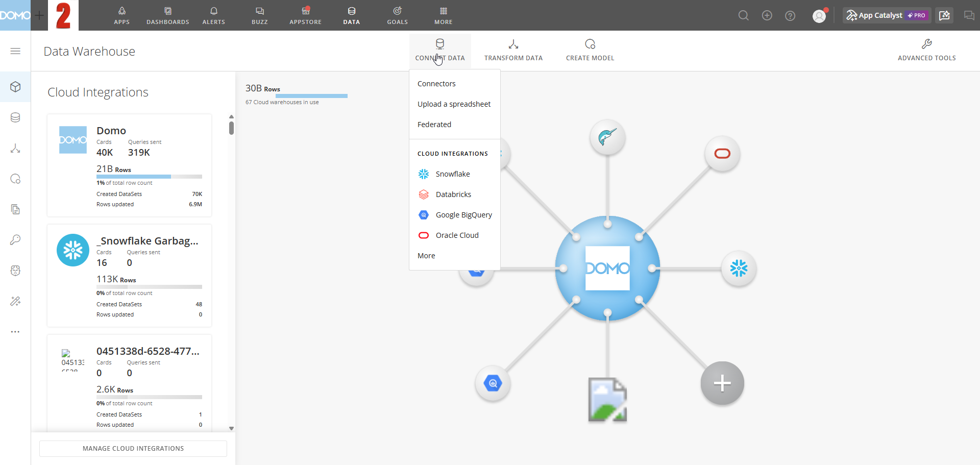Click the plus next to Domo logo

click(x=39, y=15)
